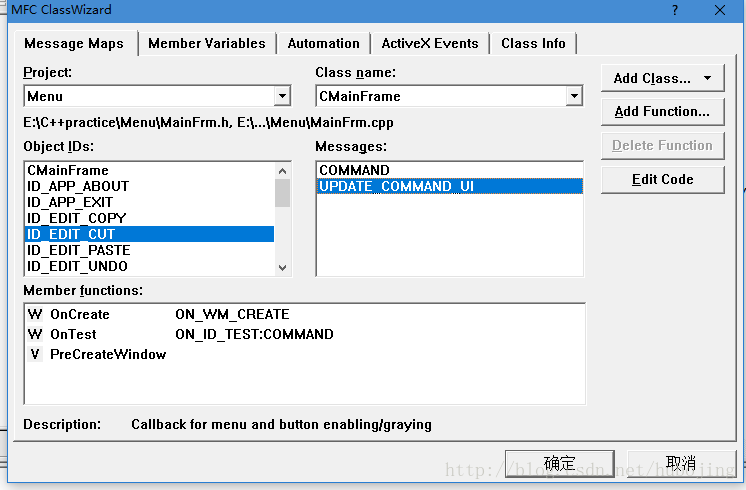746x490 pixels.
Task: Switch to the Message Maps tab
Action: click(x=75, y=44)
